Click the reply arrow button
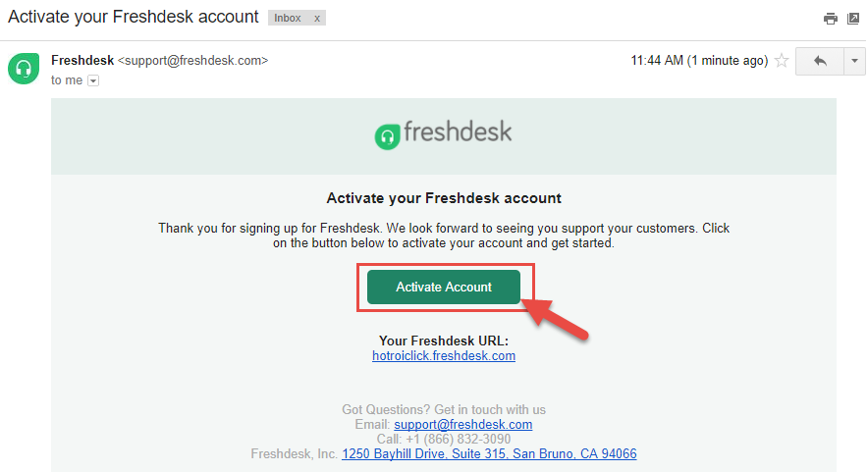The height and width of the screenshot is (472, 868). (x=820, y=61)
